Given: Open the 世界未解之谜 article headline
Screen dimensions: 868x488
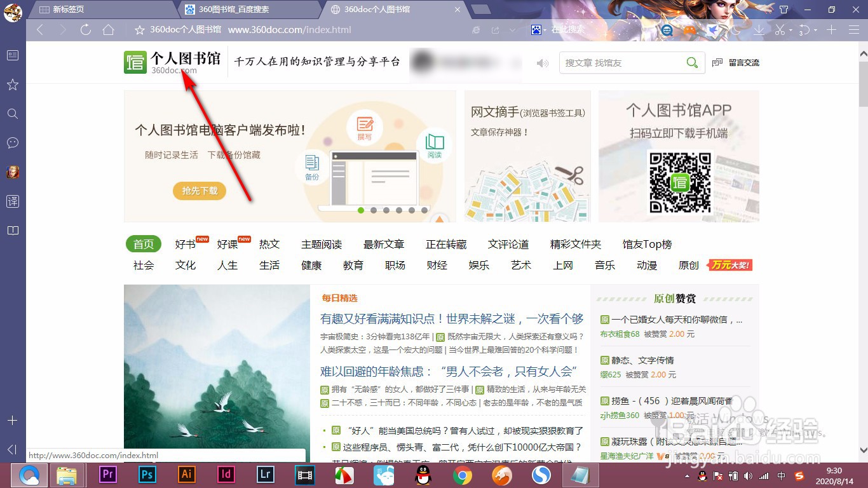Looking at the screenshot, I should (x=451, y=318).
